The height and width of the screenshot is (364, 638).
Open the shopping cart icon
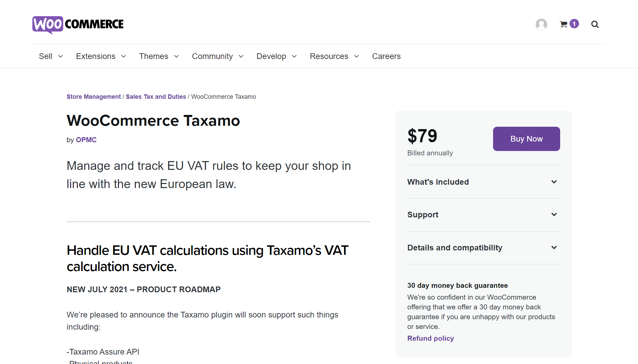[x=563, y=24]
